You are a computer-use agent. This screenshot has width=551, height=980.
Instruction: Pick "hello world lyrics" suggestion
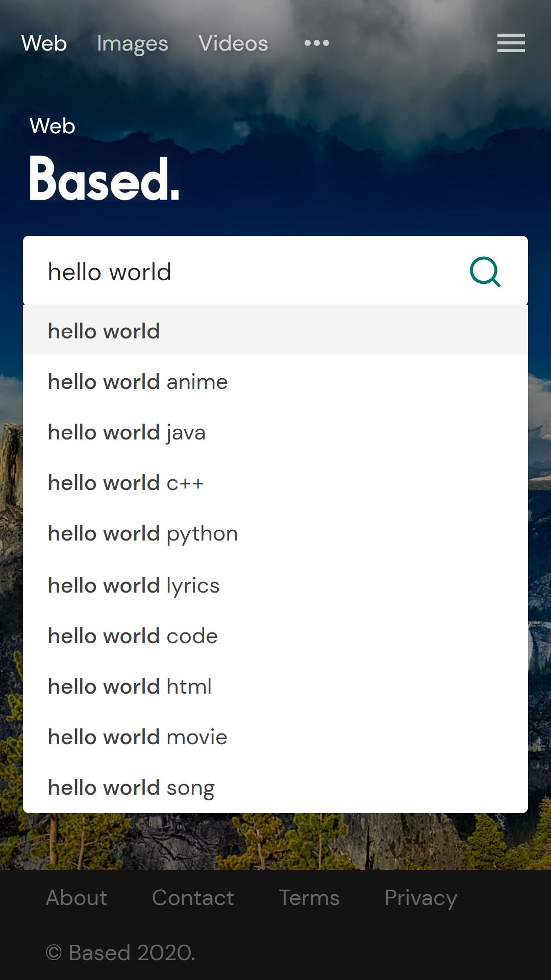[134, 585]
